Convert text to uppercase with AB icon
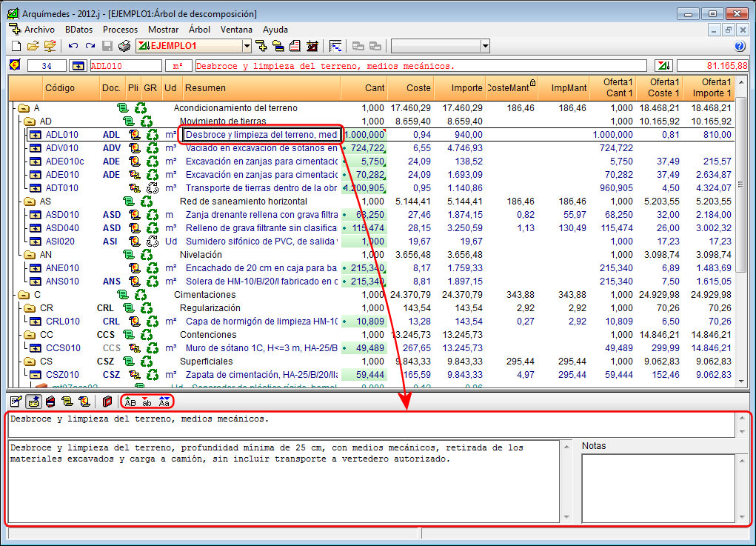 click(130, 402)
